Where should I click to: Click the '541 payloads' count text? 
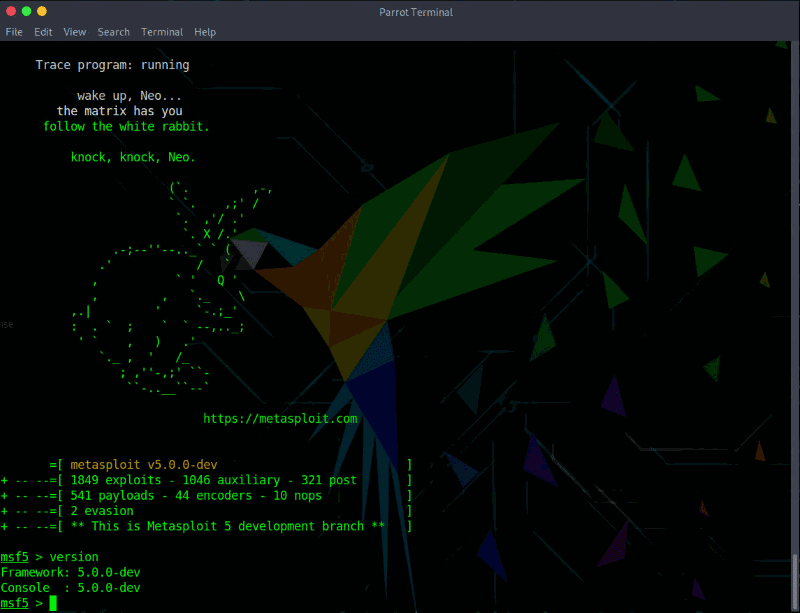coord(112,495)
